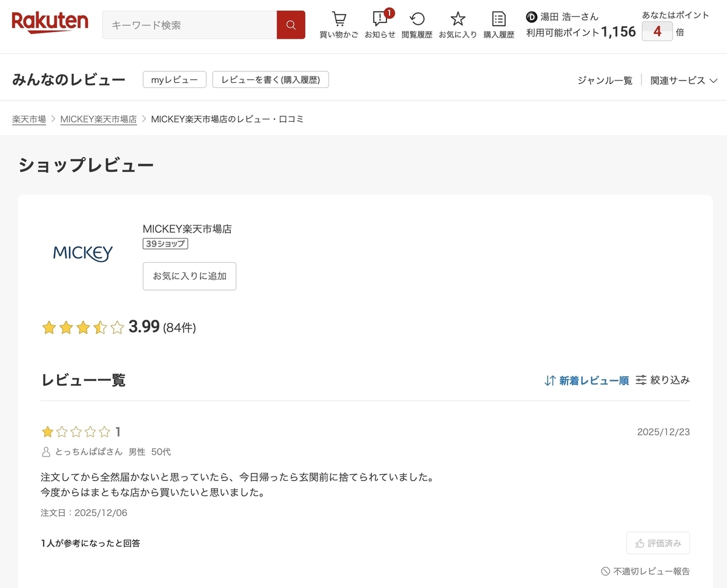Viewport: 727px width, 588px height.
Task: Focus the キーワード検索 search field
Action: tap(190, 25)
